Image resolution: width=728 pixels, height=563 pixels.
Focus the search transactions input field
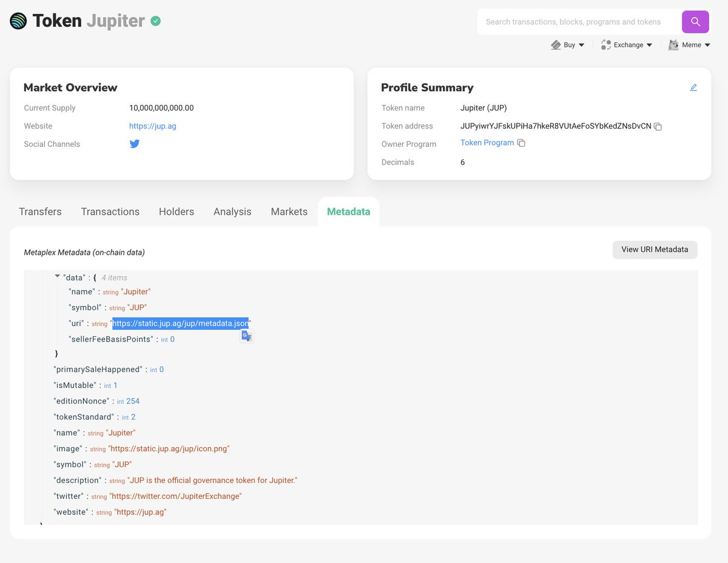[x=579, y=22]
